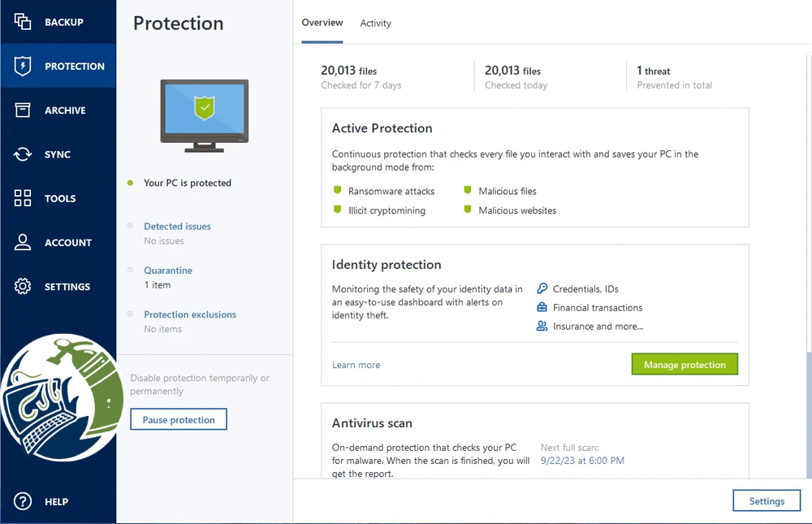Click the shield icon beside Ransomware attacks
Image resolution: width=812 pixels, height=524 pixels.
point(338,190)
